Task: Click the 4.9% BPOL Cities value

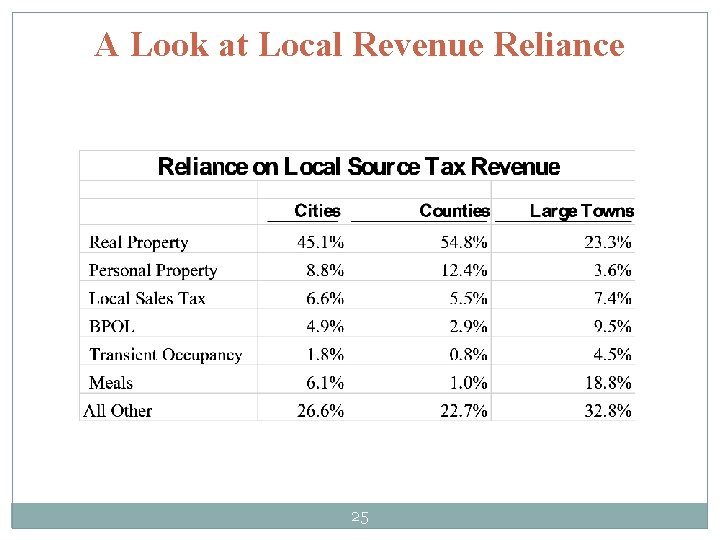Action: click(325, 326)
